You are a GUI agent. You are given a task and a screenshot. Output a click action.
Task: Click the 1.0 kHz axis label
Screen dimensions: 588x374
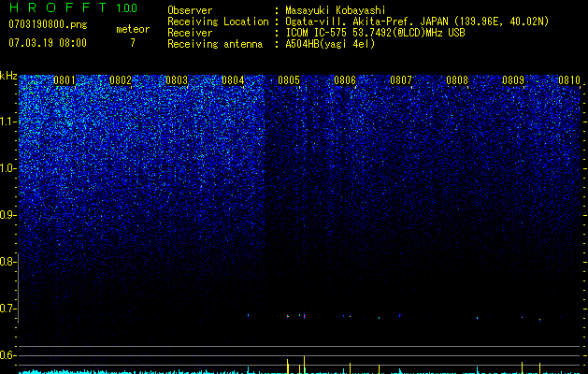[x=7, y=168]
